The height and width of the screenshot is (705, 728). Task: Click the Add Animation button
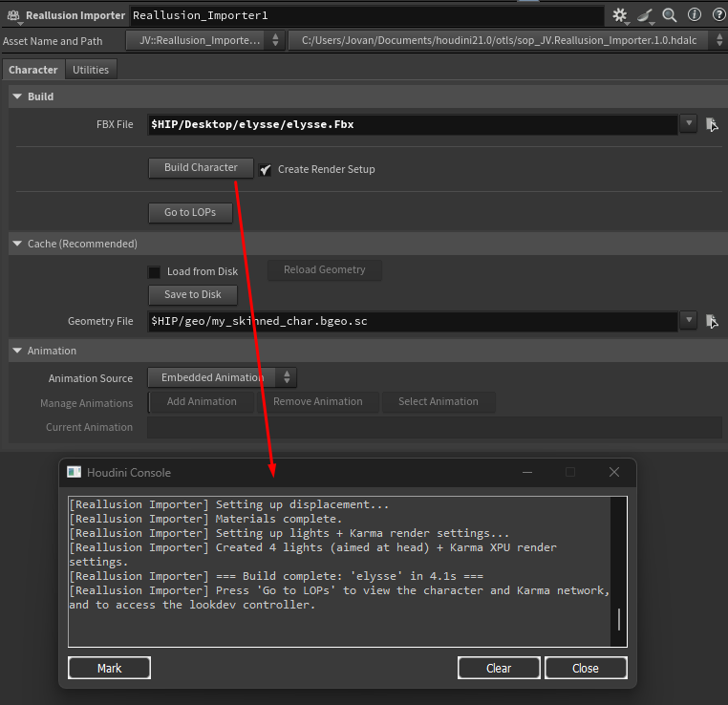(202, 402)
